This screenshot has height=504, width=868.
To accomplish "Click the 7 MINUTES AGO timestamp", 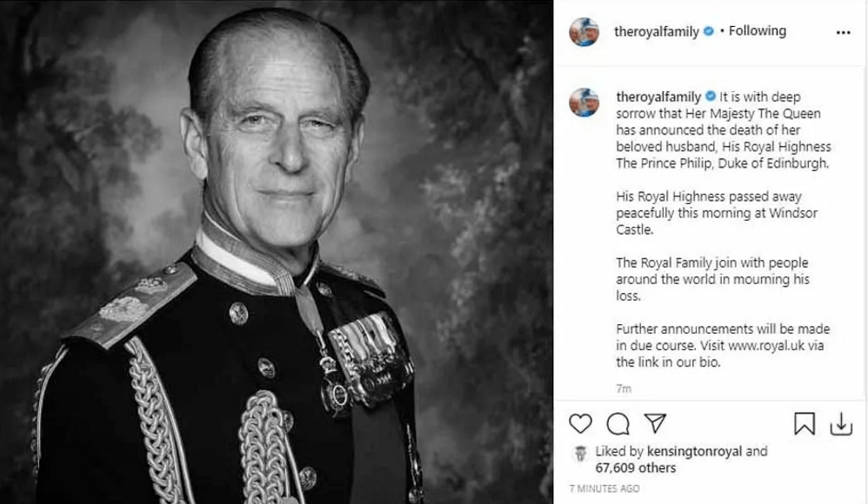I will coord(604,488).
